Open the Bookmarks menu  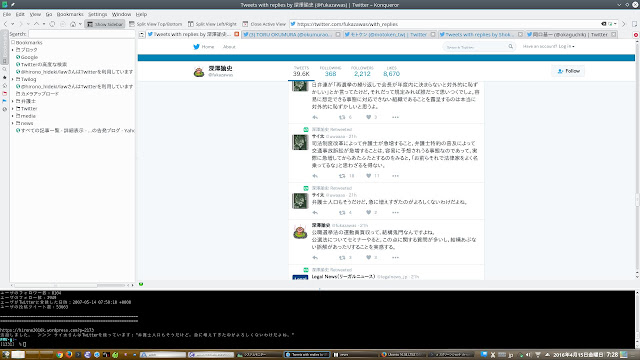tap(70, 14)
